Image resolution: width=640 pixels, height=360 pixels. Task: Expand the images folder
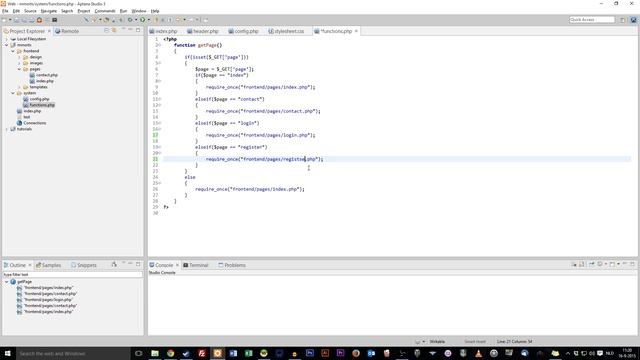coord(19,63)
